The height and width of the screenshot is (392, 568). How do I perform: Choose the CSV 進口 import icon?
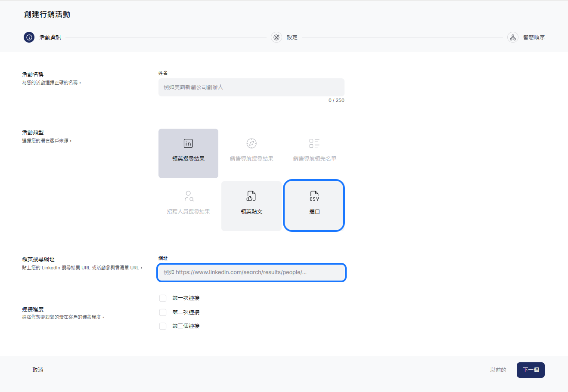(314, 197)
